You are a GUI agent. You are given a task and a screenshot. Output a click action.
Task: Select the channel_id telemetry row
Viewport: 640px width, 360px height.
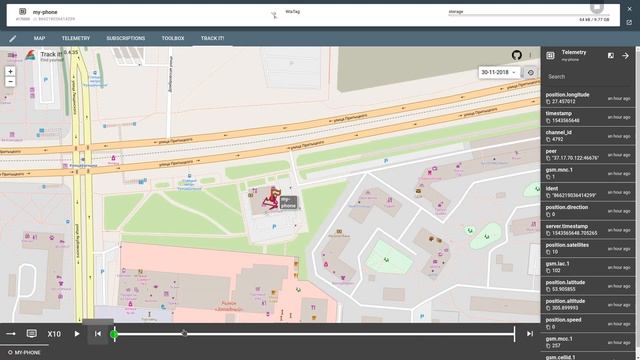pyautogui.click(x=588, y=136)
